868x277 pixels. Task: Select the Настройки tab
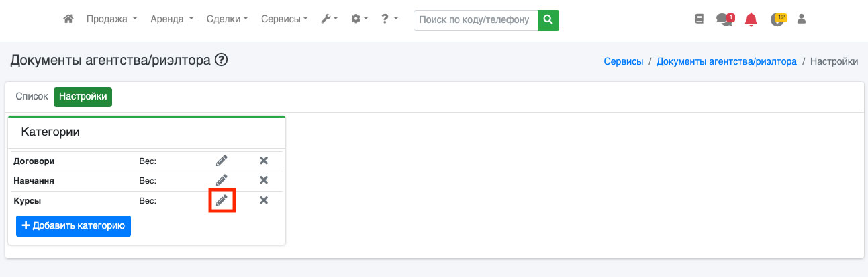coord(83,97)
